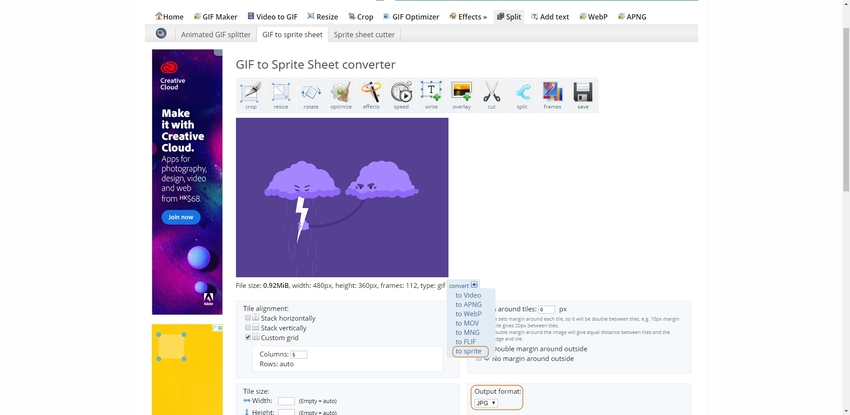Enable Stack horizontally alignment
The image size is (850, 415).
[x=248, y=318]
